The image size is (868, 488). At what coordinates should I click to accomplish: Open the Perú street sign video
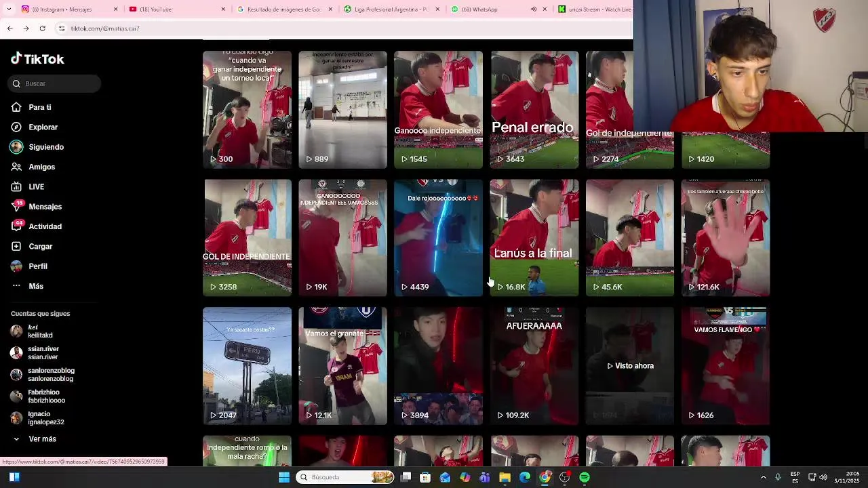tap(248, 366)
